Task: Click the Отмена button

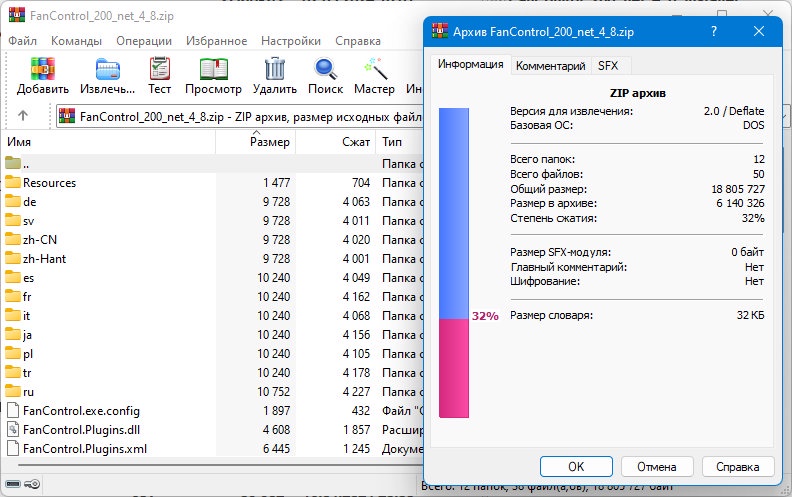Action: [657, 467]
